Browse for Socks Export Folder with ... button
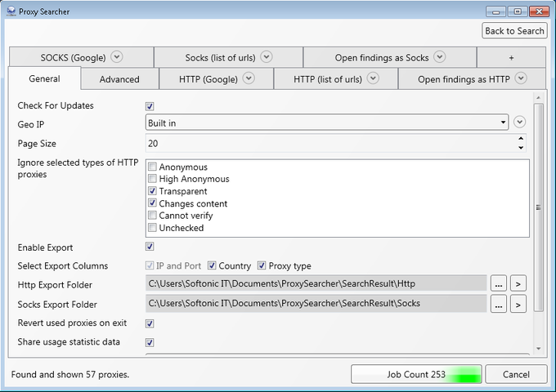 pos(499,304)
